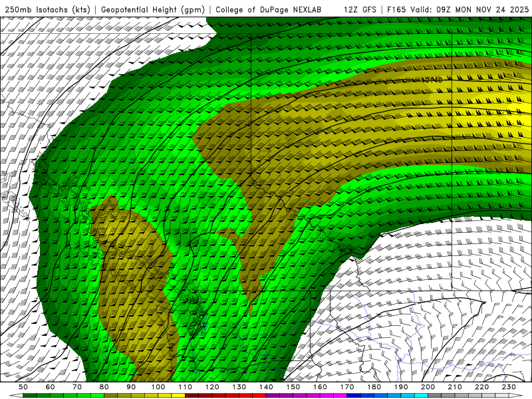Click the 'F165' forecast hour text
The image size is (532, 399).
click(x=396, y=9)
